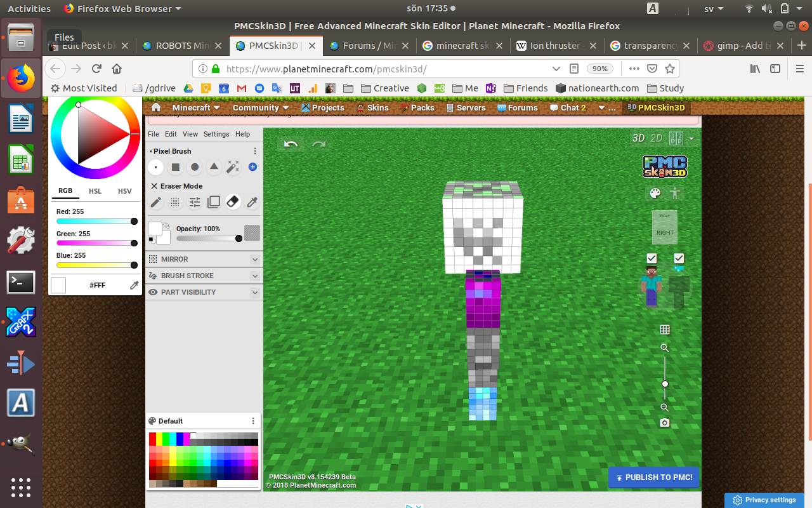
Task: Select the eyedropper color picker tool
Action: 252,203
